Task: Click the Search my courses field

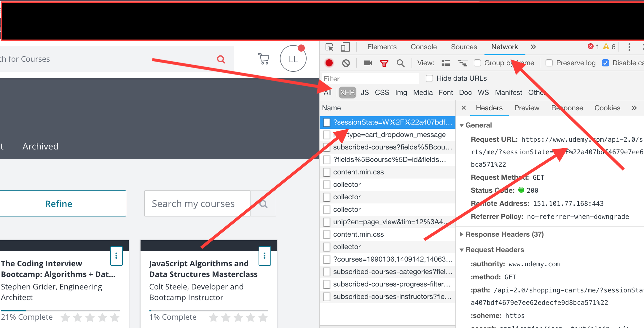Action: coord(197,203)
